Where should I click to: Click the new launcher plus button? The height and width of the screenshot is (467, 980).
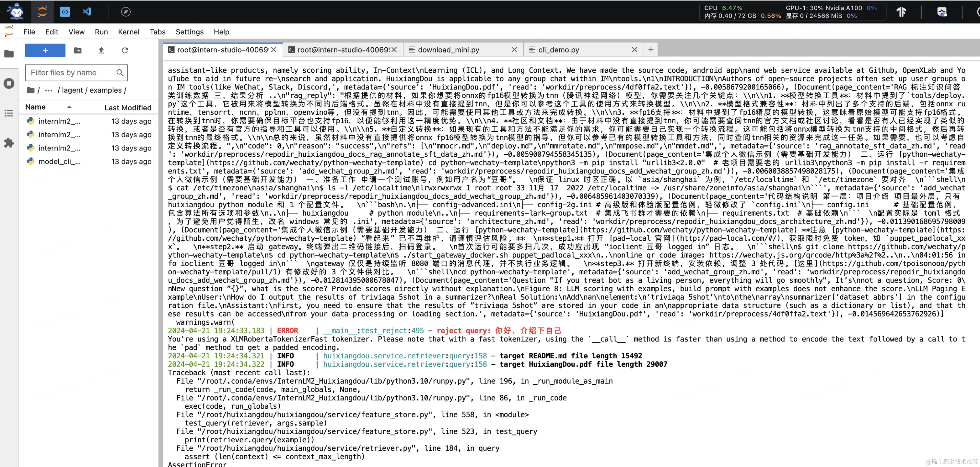click(x=45, y=50)
